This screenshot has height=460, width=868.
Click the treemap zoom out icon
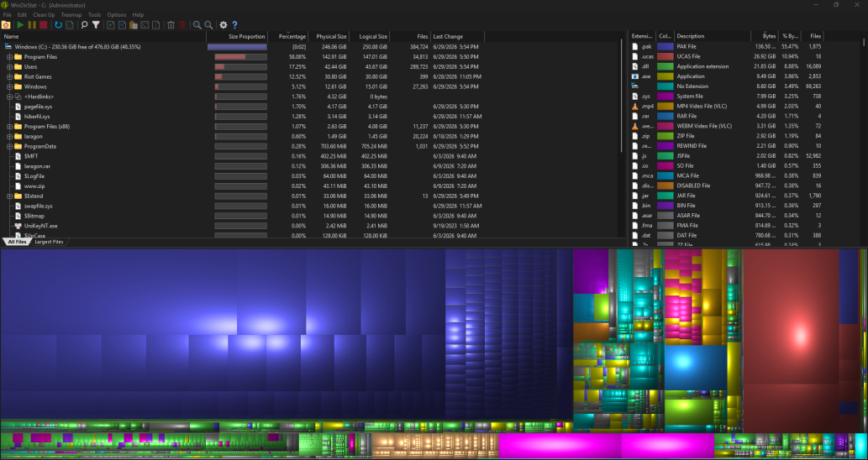coord(208,25)
